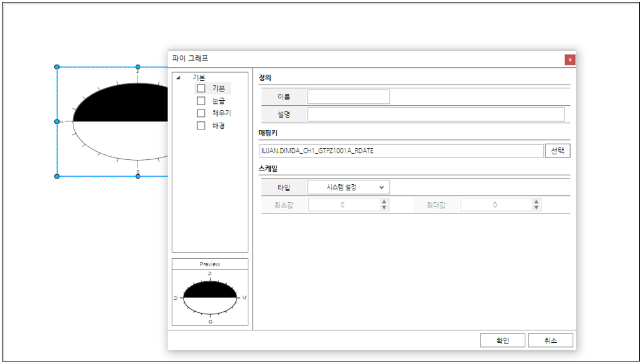Click the bottom-middle selection handle on canvas
The width and height of the screenshot is (643, 364).
tap(138, 176)
